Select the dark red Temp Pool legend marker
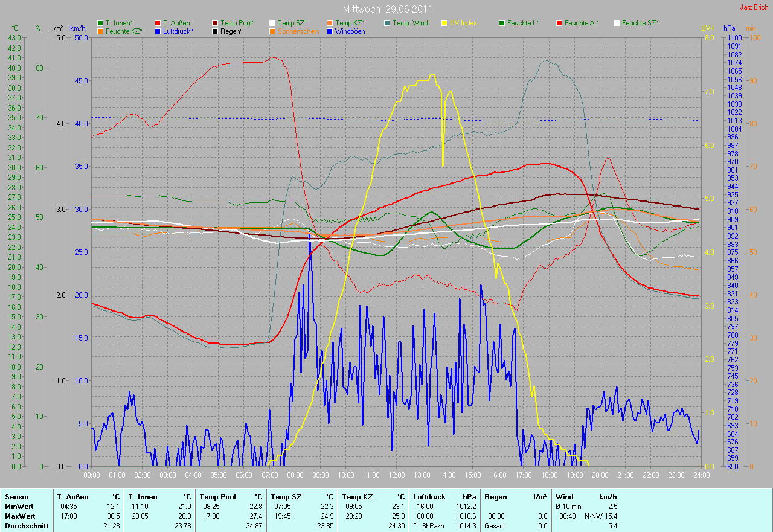 tap(215, 23)
